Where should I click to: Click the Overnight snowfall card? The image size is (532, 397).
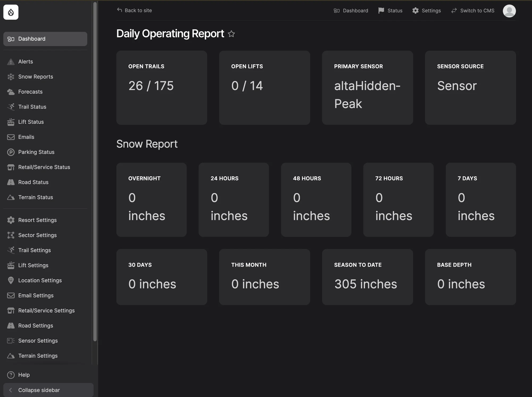pyautogui.click(x=151, y=200)
